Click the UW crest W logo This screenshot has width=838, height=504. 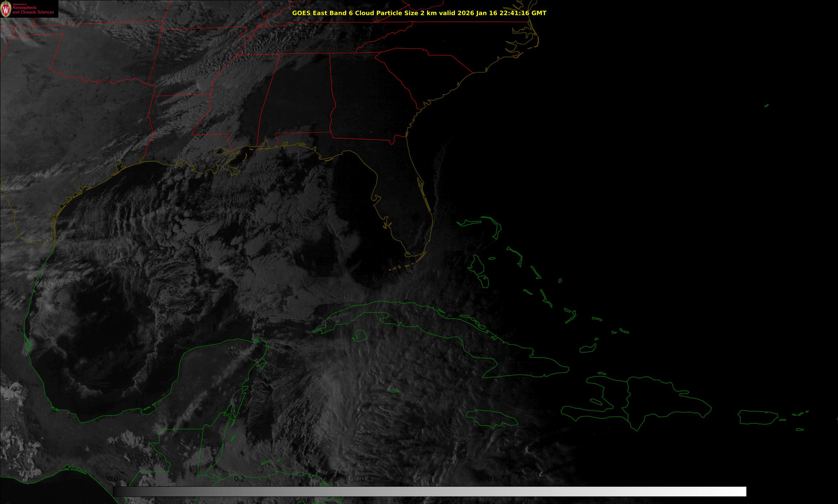pyautogui.click(x=6, y=9)
